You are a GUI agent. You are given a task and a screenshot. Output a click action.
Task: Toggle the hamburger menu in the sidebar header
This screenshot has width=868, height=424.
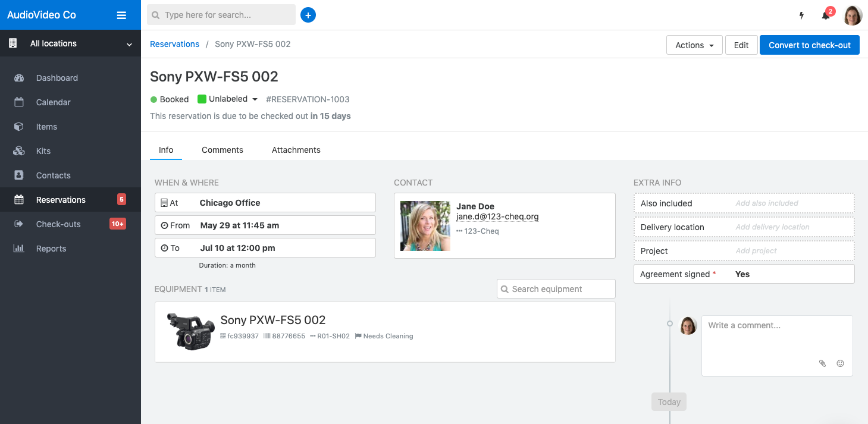(121, 15)
